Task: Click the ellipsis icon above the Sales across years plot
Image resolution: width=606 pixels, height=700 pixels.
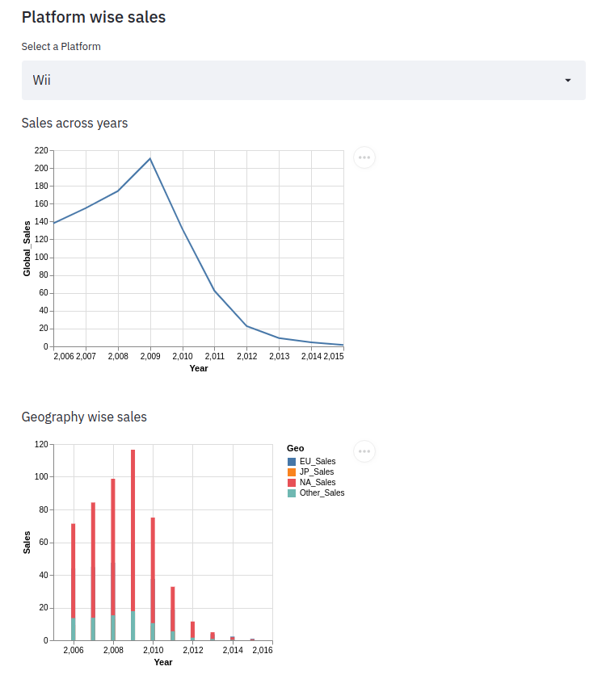Action: [x=364, y=157]
